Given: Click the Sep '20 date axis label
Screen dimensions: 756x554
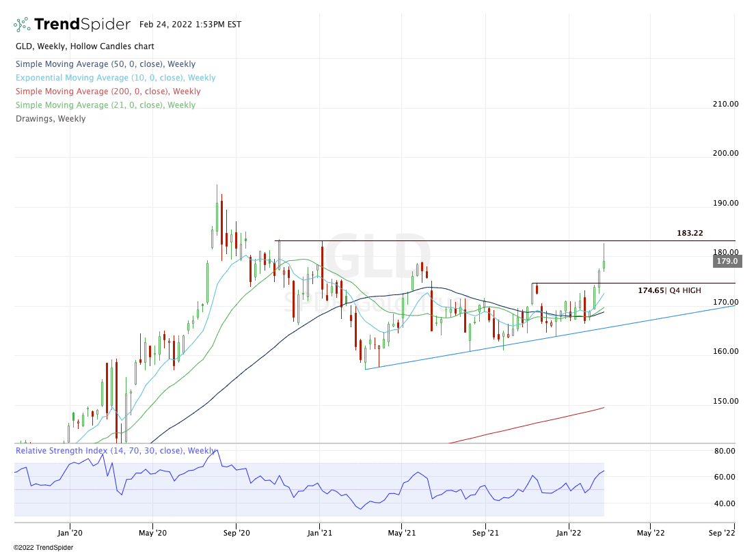Looking at the screenshot, I should tap(237, 533).
